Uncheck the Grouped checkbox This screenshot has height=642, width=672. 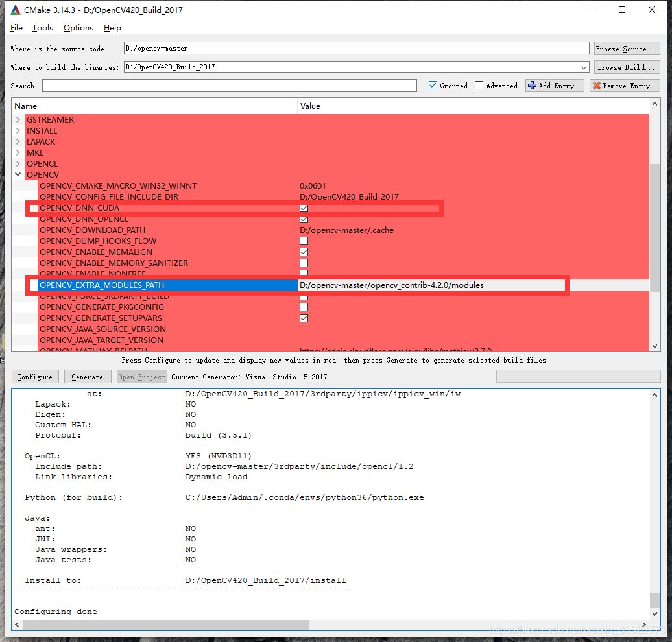[x=433, y=85]
